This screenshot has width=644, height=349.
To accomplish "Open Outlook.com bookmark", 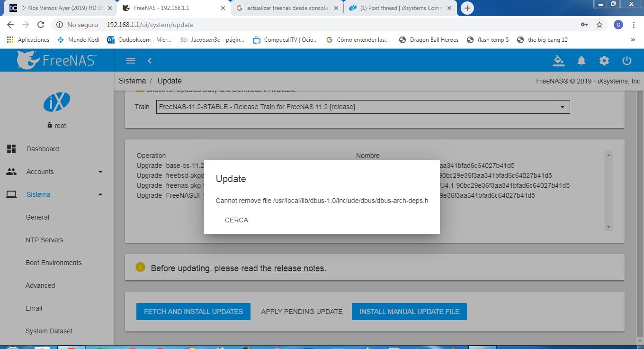I will (140, 40).
